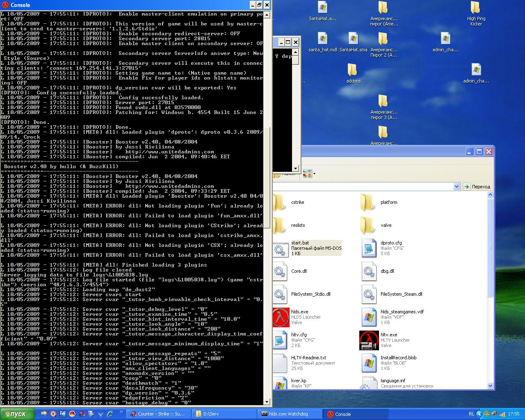This screenshot has width=525, height=420.
Task: Select the Core.dll file icon
Action: coord(281,271)
